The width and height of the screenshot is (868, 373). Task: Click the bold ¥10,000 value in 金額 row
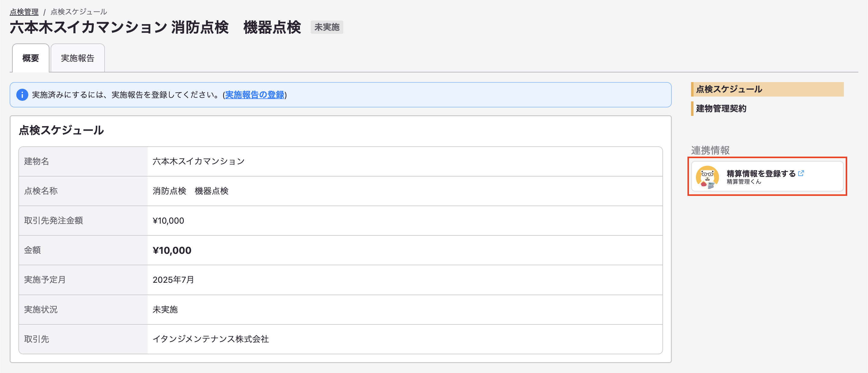172,250
